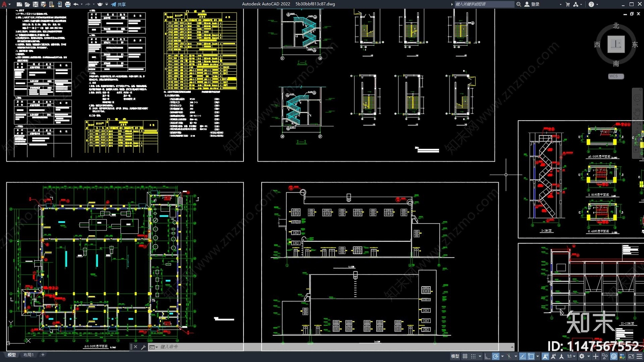
Task: Open the Autodesk App Store cart icon
Action: pyautogui.click(x=568, y=4)
